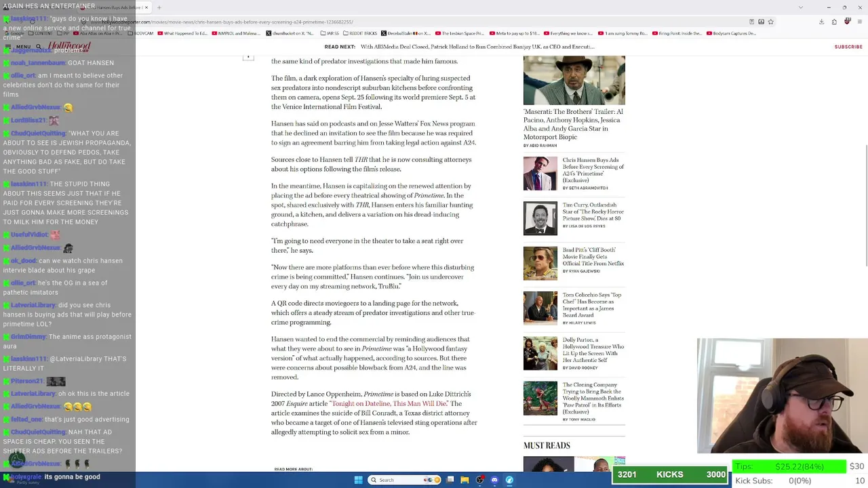
Task: Open the Chris Hansen Buys Ads sidebar article
Action: point(593,171)
